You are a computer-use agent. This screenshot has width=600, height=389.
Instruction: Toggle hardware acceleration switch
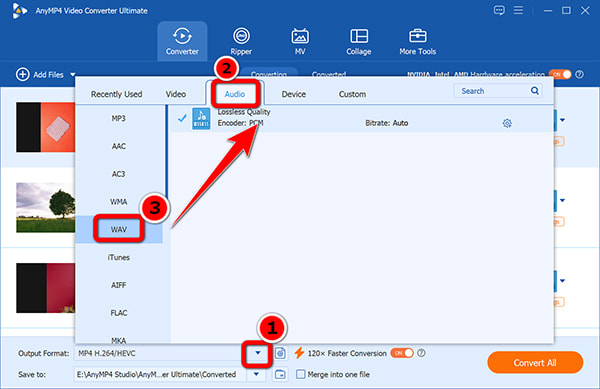(560, 74)
